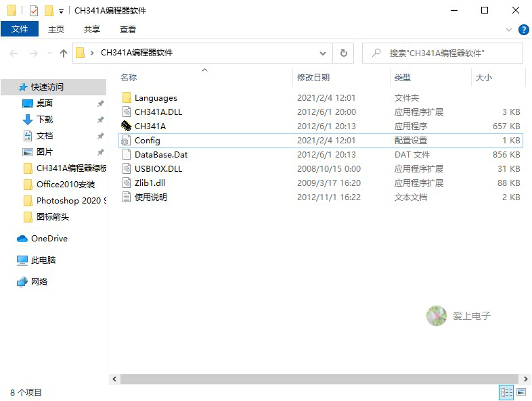532x401 pixels.
Task: Open the 主页 ribbon tab
Action: click(56, 30)
